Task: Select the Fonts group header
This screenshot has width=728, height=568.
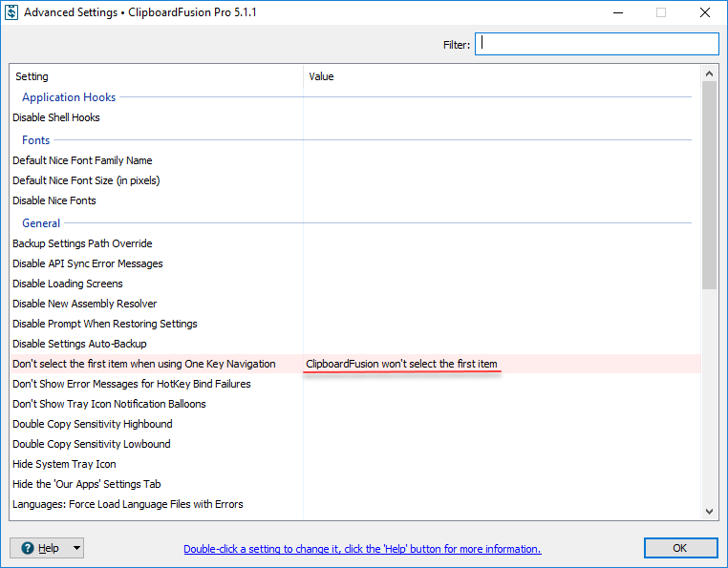Action: pos(35,140)
